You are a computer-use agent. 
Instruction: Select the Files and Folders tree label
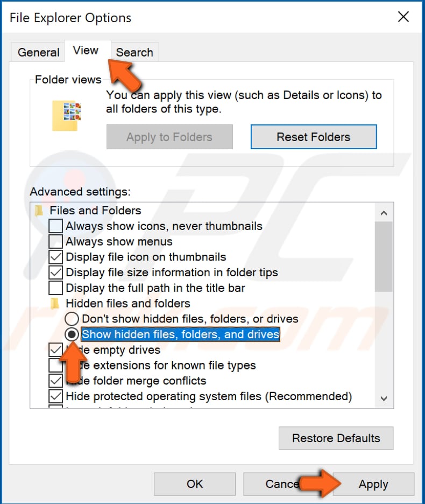(95, 211)
